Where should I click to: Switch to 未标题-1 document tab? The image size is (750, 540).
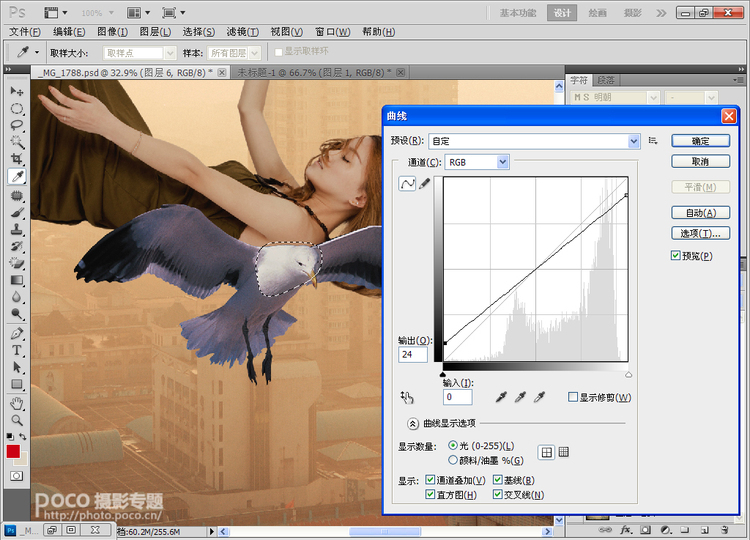(314, 73)
